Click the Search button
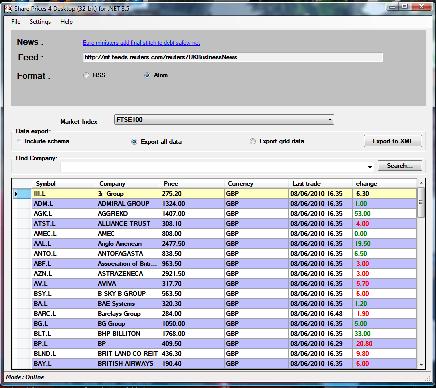Screen dimensions: 436x388 399,166
